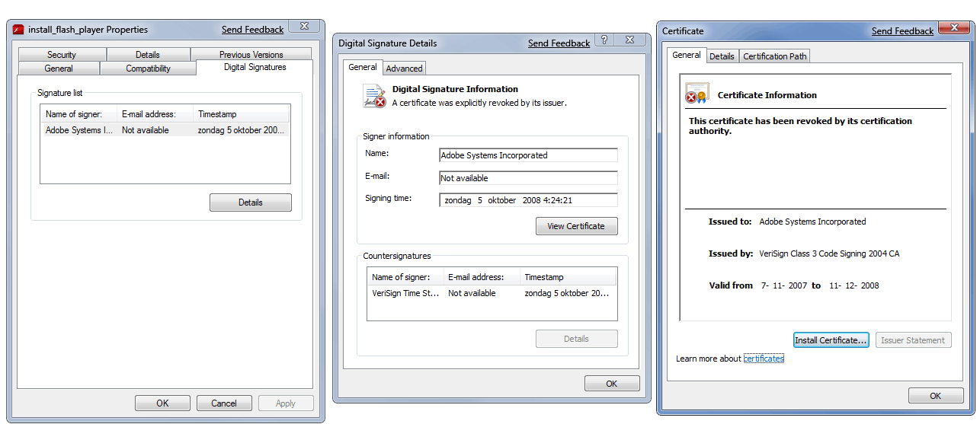Click the valid-to date 11-12-2008
Viewport: 980px width, 424px height.
[x=853, y=285]
